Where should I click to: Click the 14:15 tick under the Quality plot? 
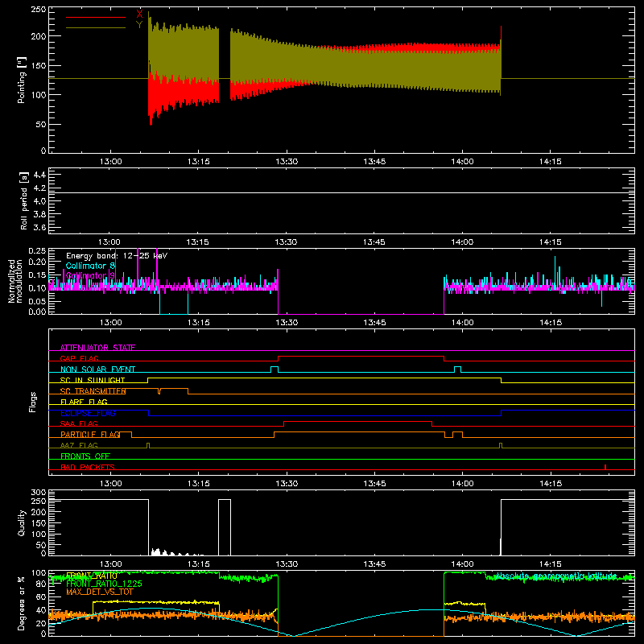(551, 564)
